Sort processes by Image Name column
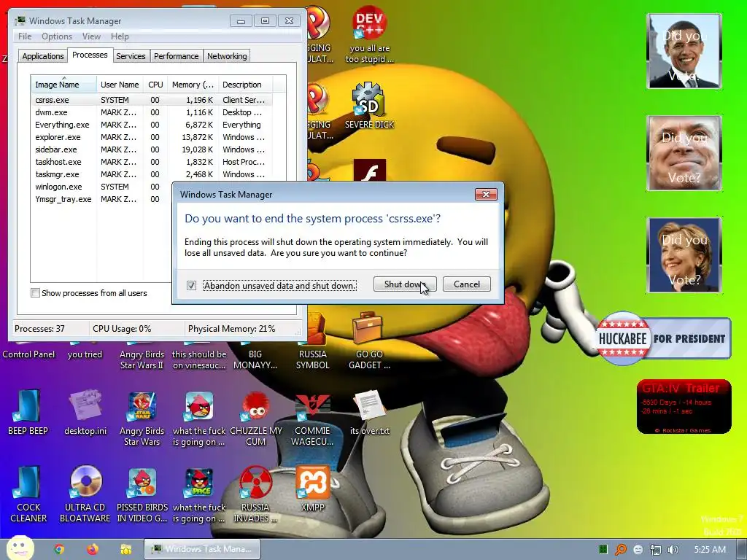 pos(64,85)
